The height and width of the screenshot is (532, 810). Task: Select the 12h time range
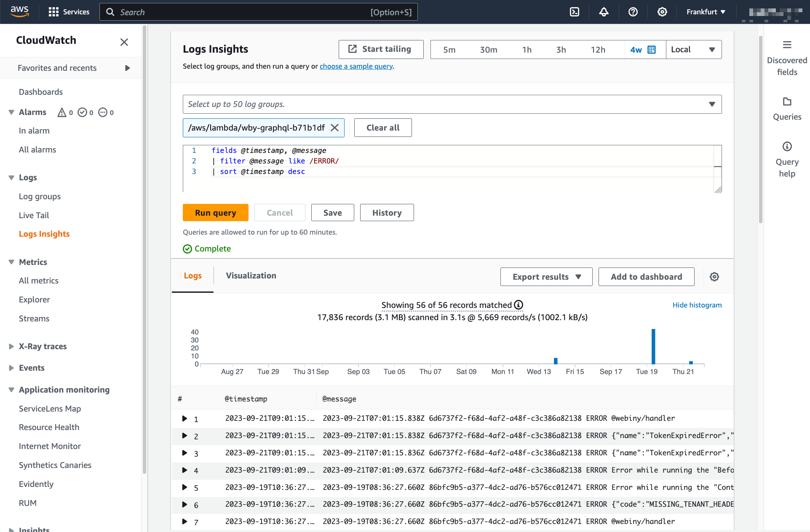[598, 50]
